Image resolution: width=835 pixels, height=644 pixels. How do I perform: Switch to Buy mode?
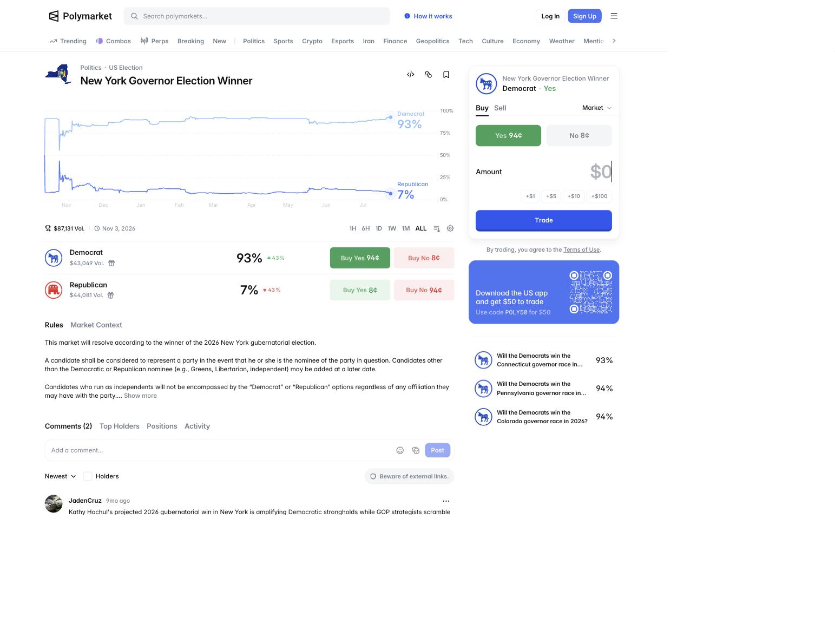482,108
